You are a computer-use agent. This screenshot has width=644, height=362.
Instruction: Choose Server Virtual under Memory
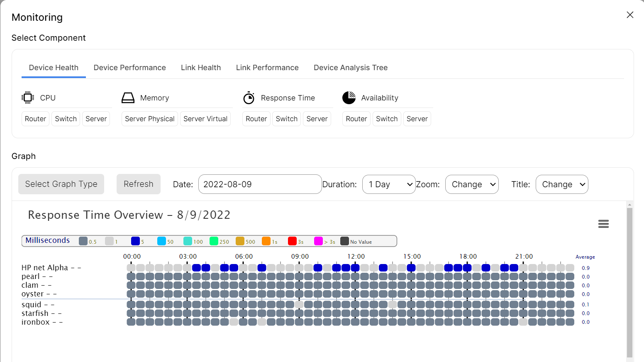(205, 119)
